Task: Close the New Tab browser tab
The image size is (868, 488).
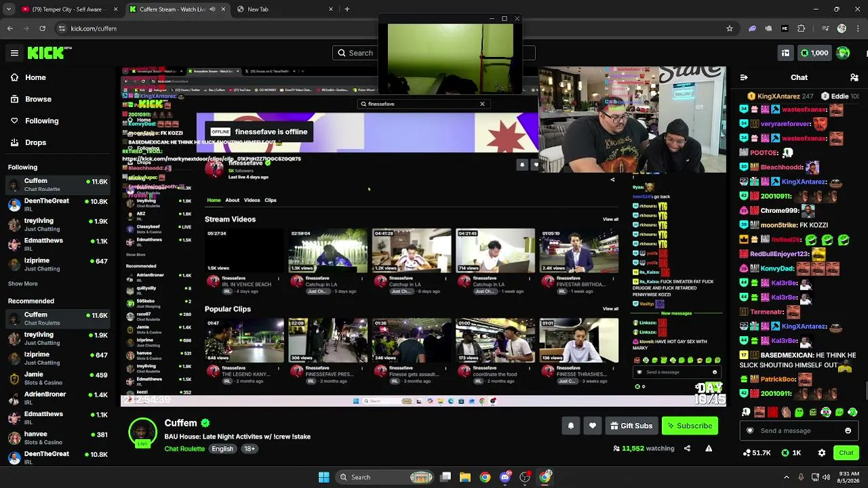Action: pyautogui.click(x=331, y=9)
